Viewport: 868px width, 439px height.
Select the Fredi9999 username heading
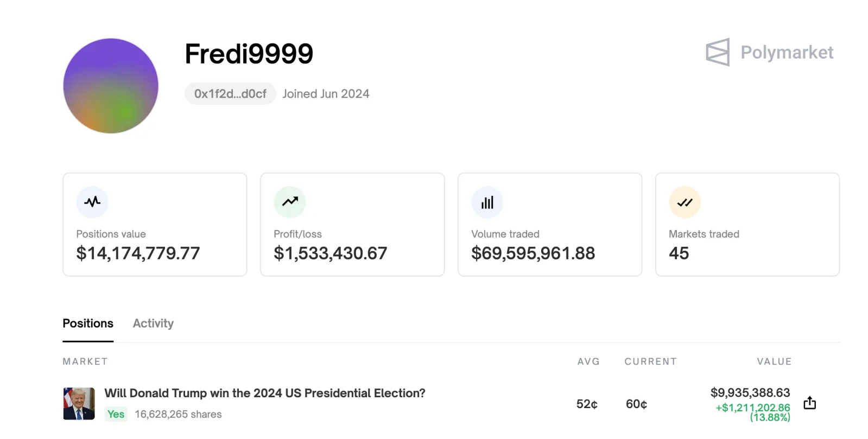tap(248, 53)
